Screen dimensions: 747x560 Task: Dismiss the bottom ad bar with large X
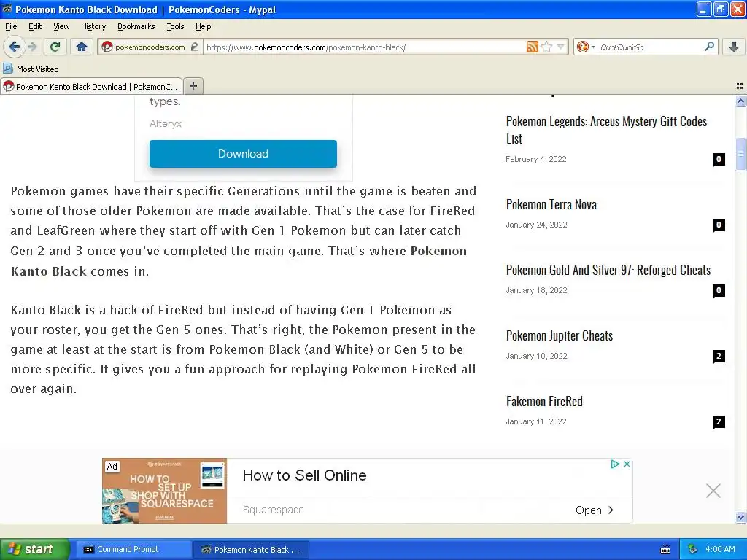[x=713, y=491]
